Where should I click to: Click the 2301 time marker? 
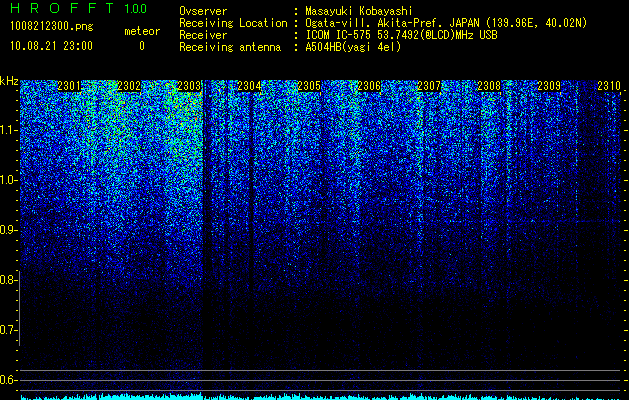tap(69, 86)
